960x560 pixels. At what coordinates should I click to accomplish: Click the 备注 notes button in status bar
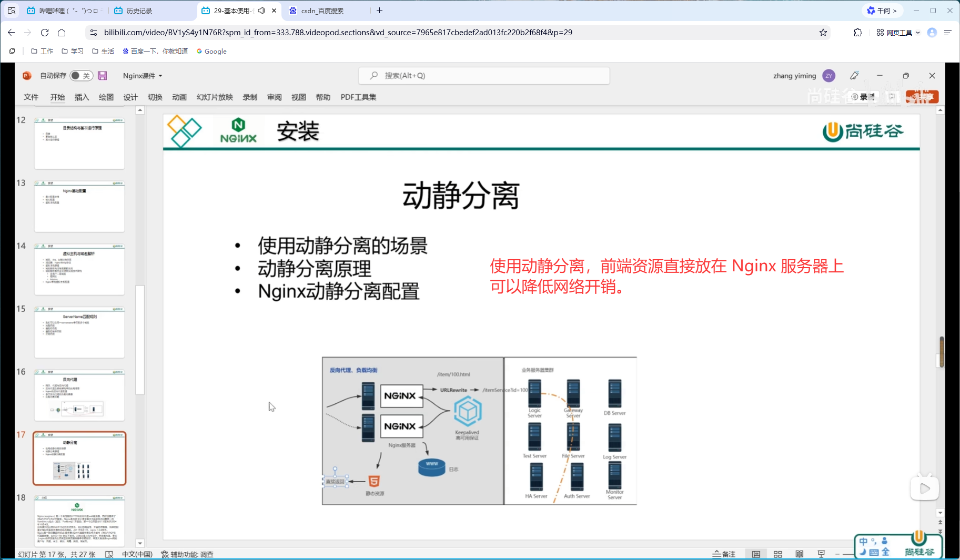click(724, 554)
